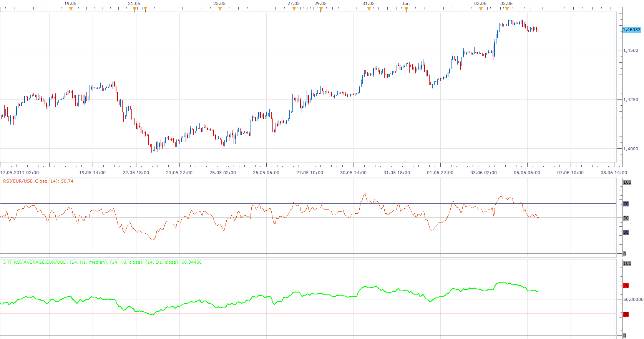
Task: Click the 06.06 06:00 time axis label
Action: [x=527, y=173]
